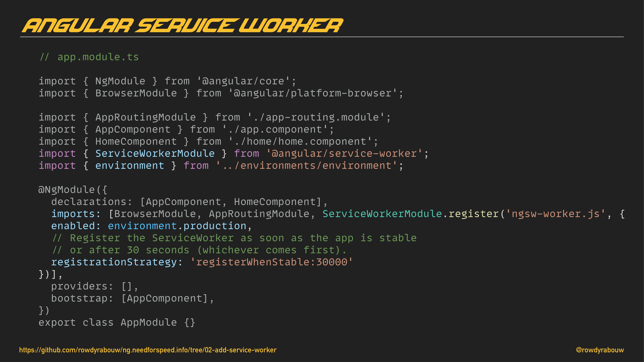
Task: Click the 'enabled:' property keyword
Action: [x=76, y=226]
